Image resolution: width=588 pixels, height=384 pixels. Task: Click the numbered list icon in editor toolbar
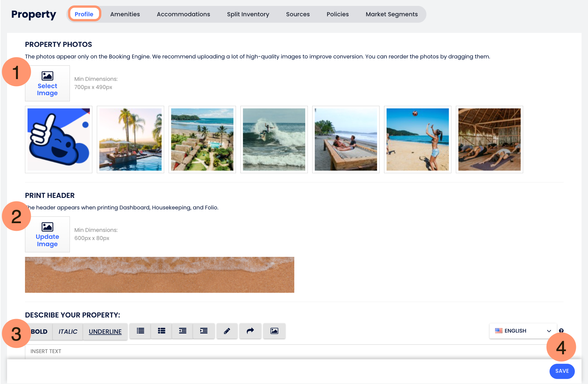[140, 331]
